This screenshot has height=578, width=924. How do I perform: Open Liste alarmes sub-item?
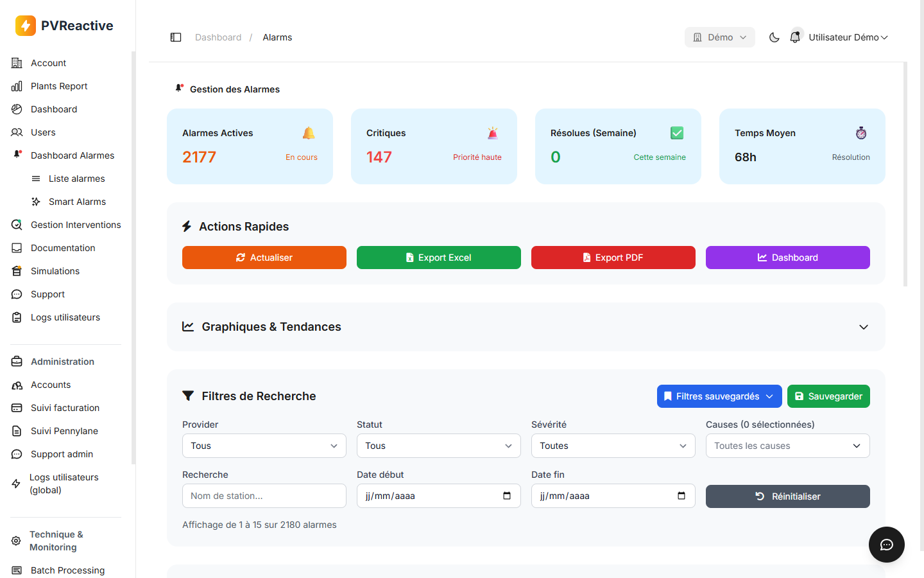click(76, 179)
